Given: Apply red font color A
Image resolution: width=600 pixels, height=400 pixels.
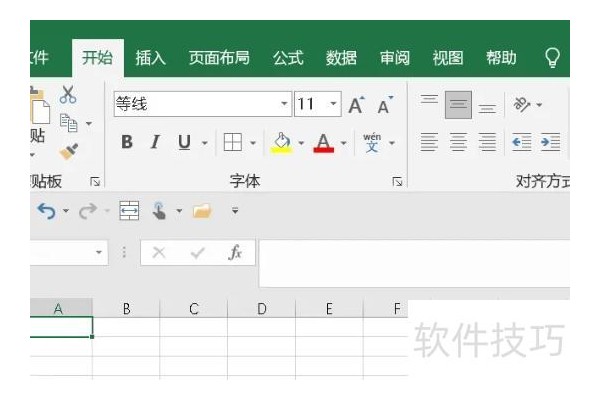Looking at the screenshot, I should [324, 143].
